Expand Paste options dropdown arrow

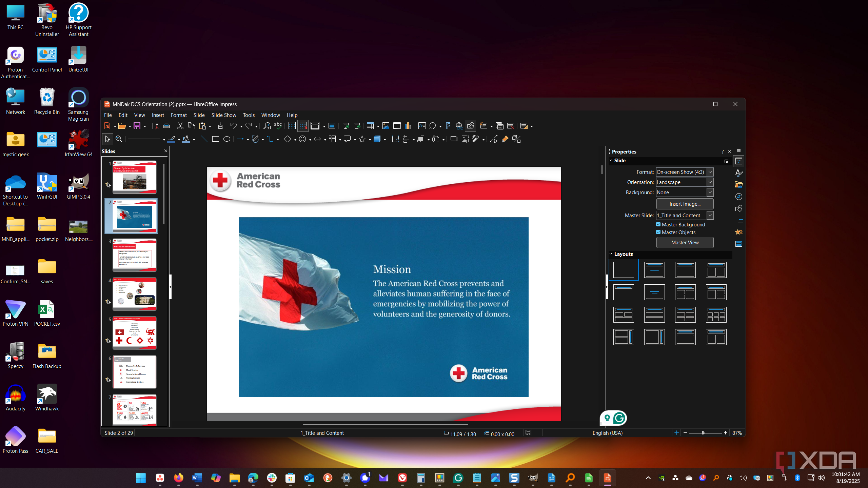(210, 126)
